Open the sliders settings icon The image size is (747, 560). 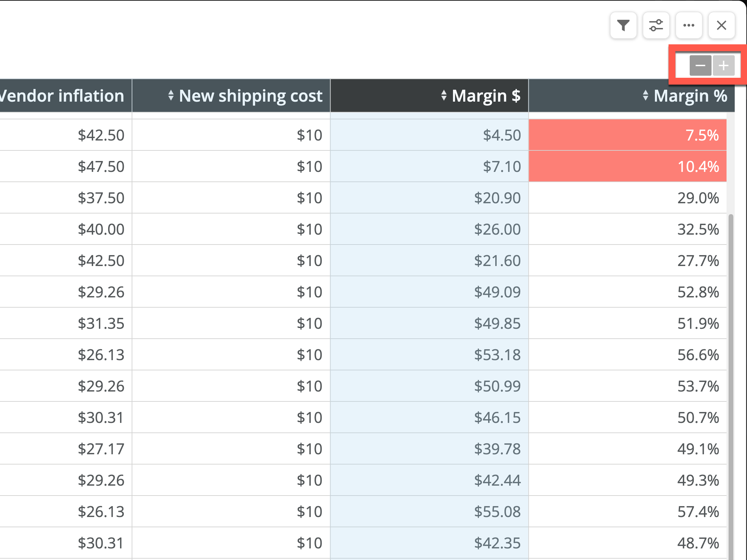pyautogui.click(x=656, y=25)
